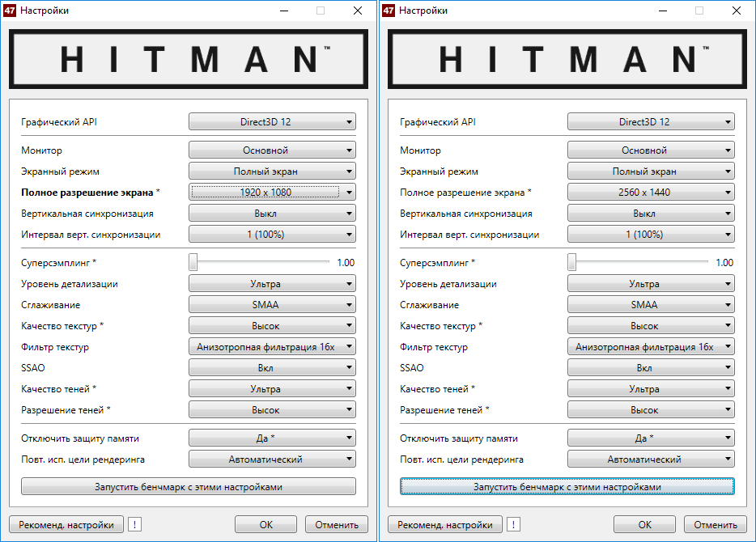Open Разрешение теней dropdown in right window
Viewport: 756px width, 542px height.
(652, 410)
